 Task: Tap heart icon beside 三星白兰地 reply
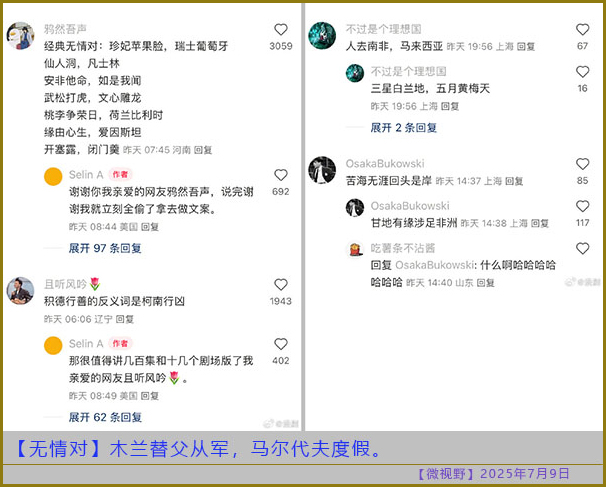pyautogui.click(x=583, y=72)
